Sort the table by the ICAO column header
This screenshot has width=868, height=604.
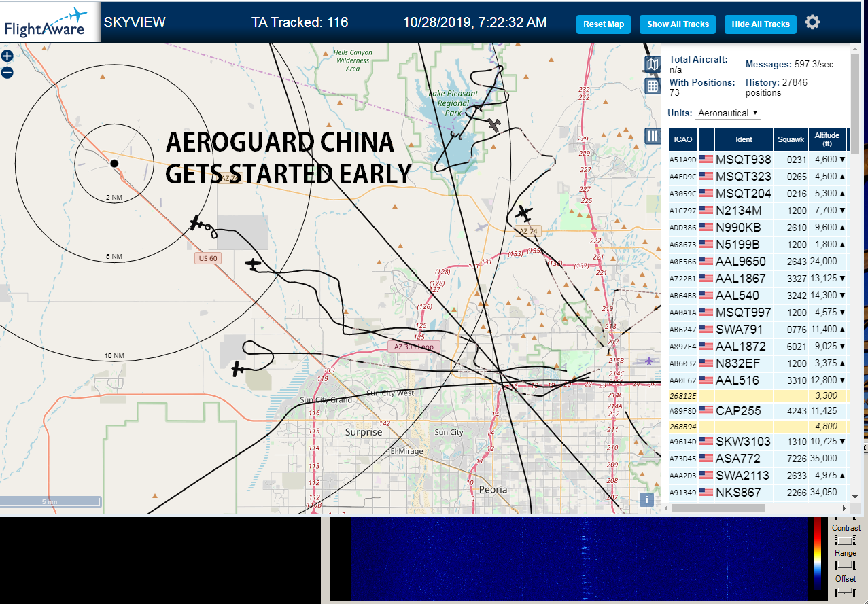(683, 139)
